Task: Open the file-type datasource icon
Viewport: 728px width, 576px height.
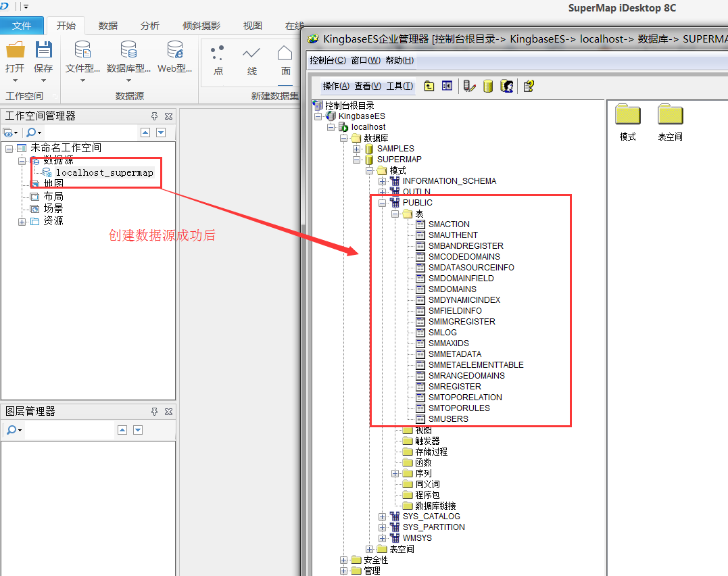Action: (82, 49)
